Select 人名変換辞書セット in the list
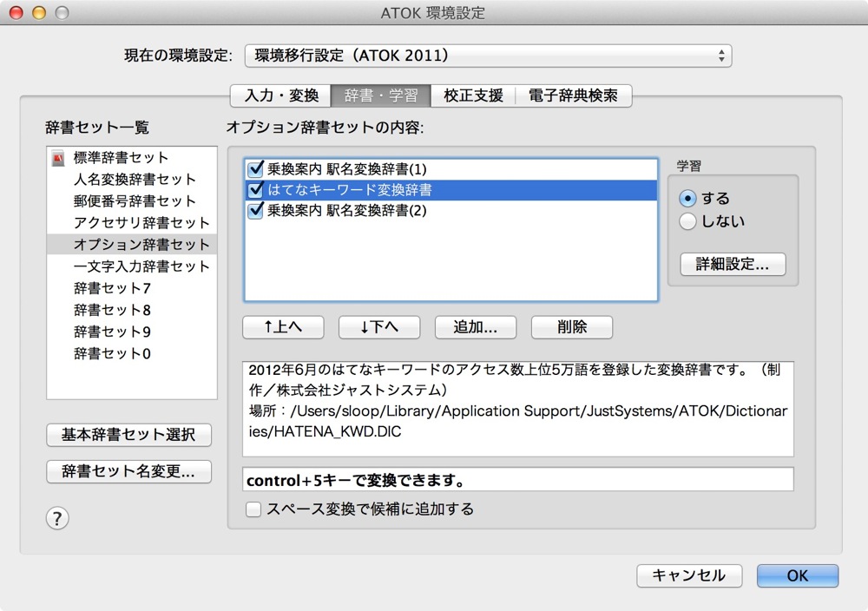Screen dimensions: 868x611 click(132, 180)
